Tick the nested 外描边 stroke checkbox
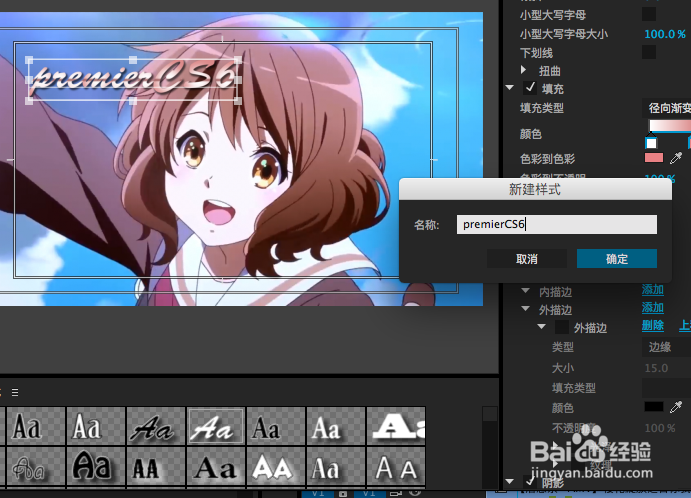This screenshot has width=691, height=498. 561,327
